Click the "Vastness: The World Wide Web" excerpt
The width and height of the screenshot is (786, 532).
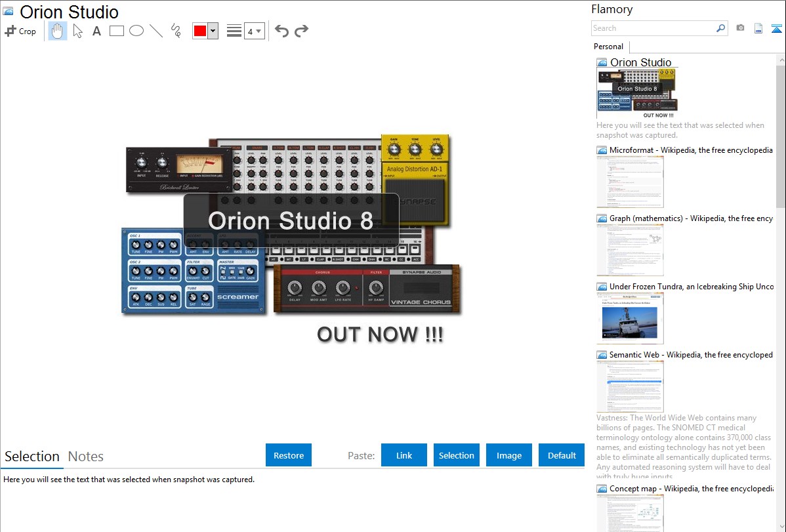click(684, 447)
